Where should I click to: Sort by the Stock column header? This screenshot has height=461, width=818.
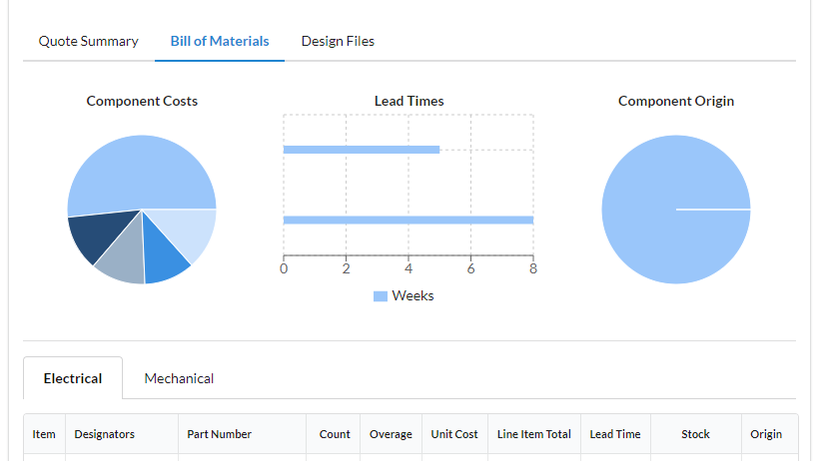(695, 434)
